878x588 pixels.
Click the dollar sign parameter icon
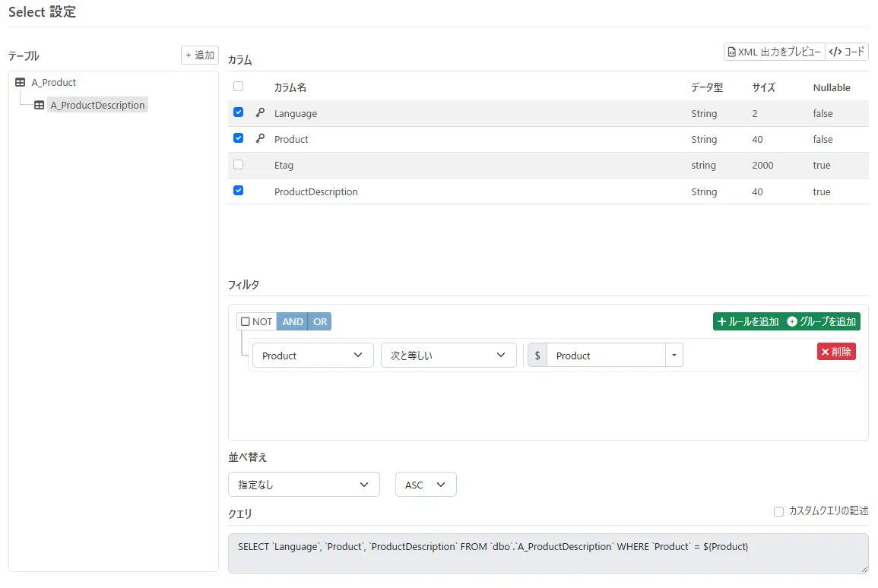click(x=537, y=356)
